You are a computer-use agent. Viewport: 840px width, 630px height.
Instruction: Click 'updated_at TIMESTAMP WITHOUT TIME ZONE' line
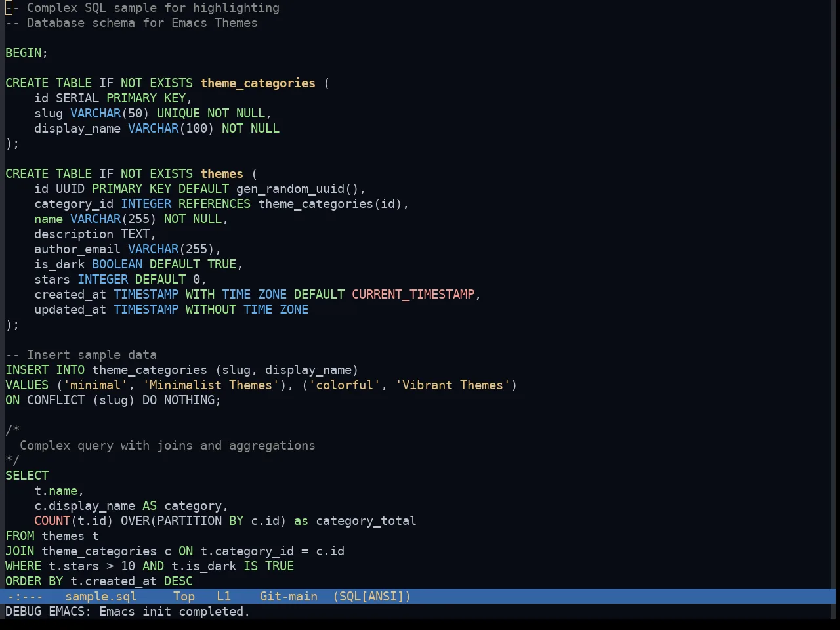point(171,310)
